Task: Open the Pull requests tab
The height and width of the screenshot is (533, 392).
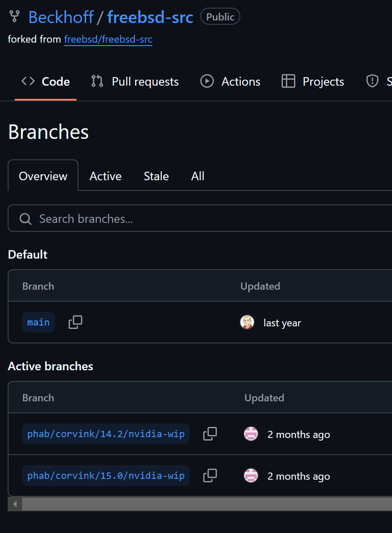Action: coord(135,81)
